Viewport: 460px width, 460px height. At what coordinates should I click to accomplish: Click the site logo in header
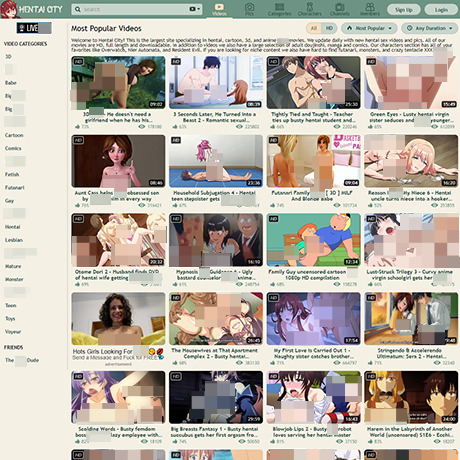[x=32, y=9]
